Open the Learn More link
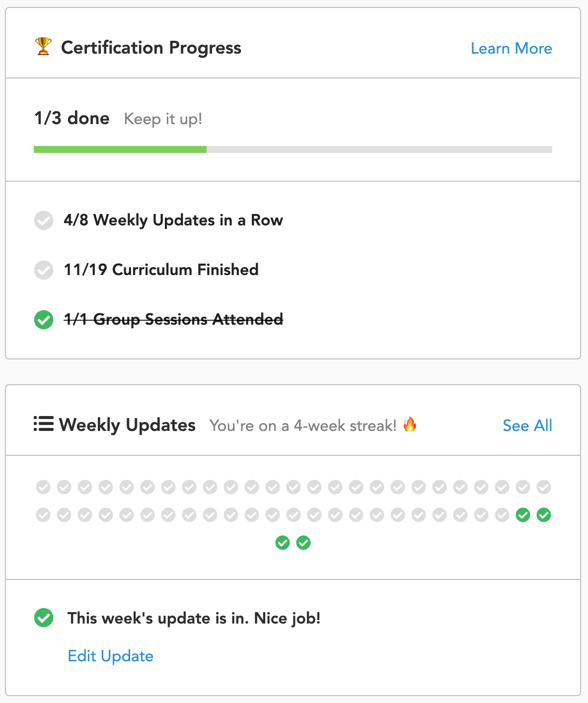 512,48
